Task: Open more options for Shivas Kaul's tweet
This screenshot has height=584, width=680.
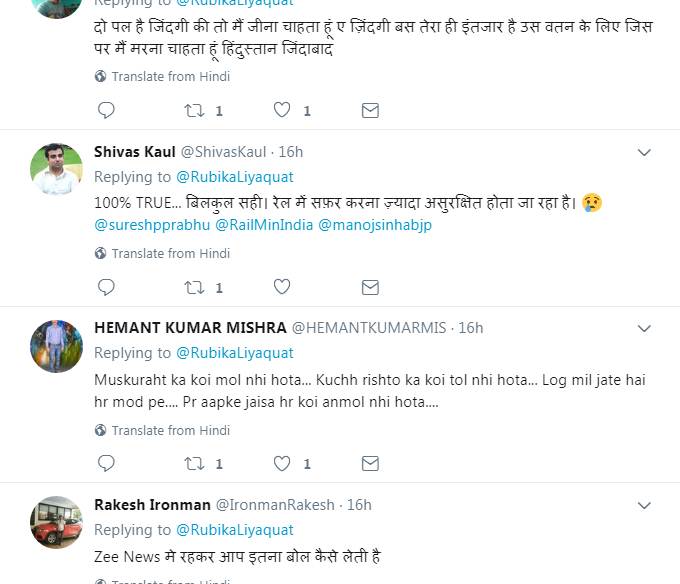Action: click(x=645, y=153)
